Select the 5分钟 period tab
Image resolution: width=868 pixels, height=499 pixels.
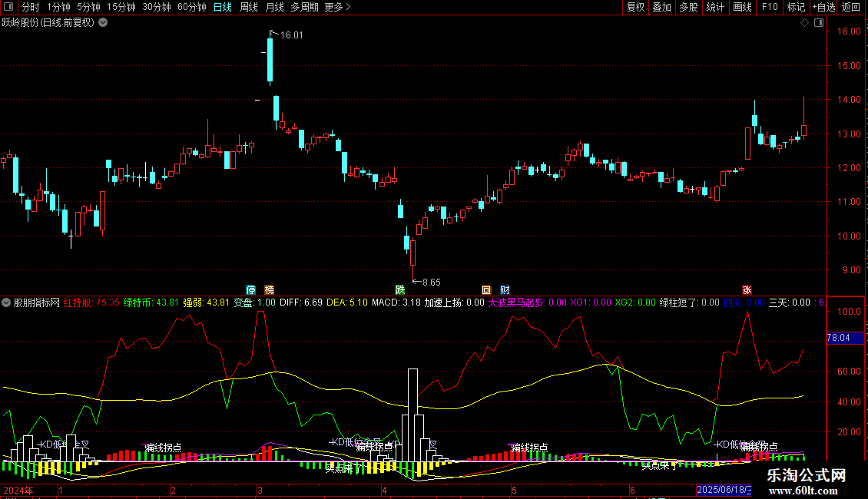coord(88,7)
